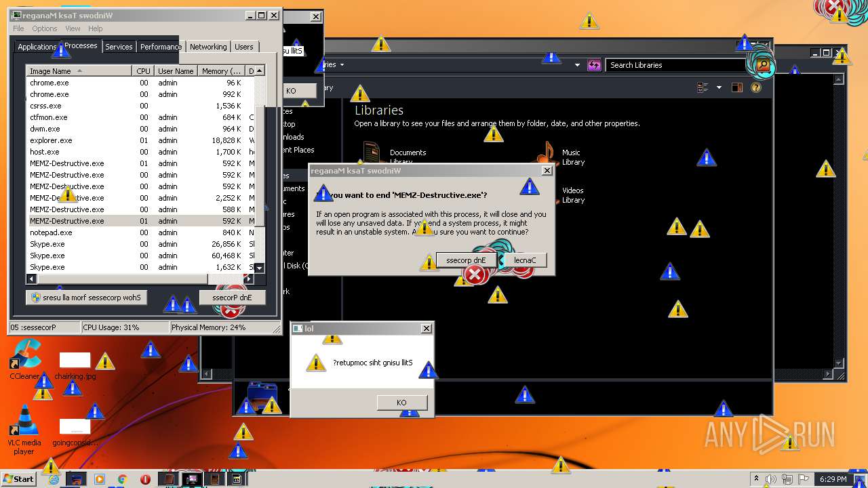868x488 pixels.
Task: Select the explorer.exe process row
Action: pos(140,140)
